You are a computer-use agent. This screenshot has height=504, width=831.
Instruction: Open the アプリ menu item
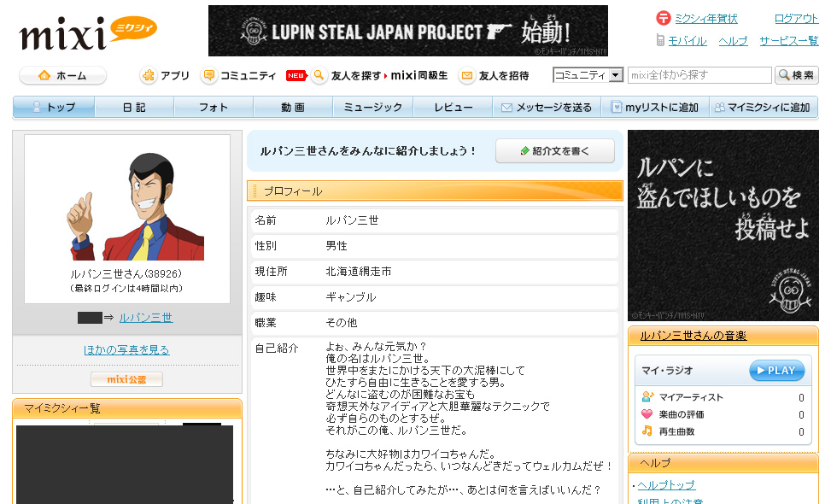coord(175,76)
